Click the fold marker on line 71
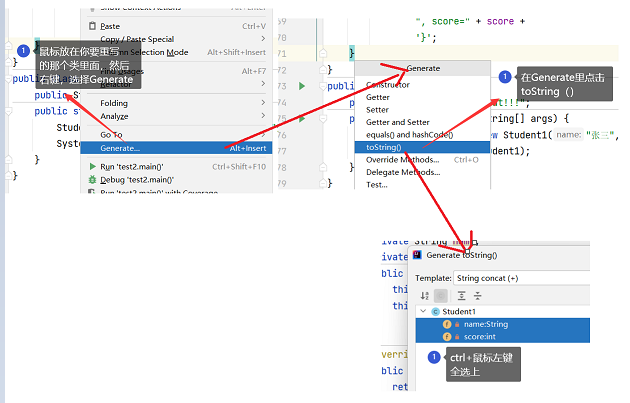Viewport: 630px width, 403px height. coord(323,53)
